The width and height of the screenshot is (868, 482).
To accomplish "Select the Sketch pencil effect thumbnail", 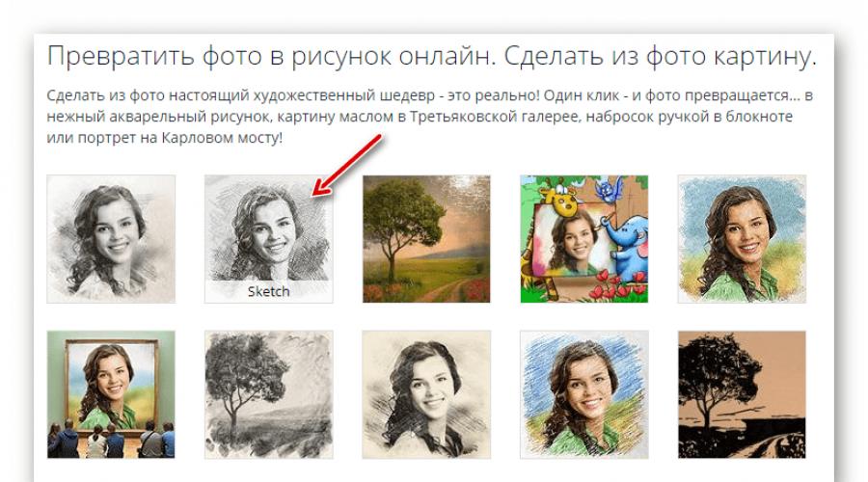I will point(268,239).
